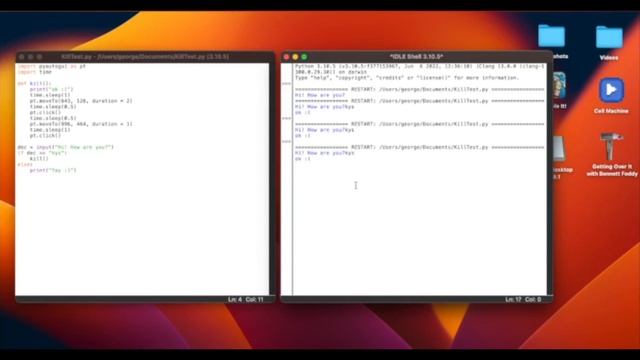Focus the KillTest.py editor window title bar
The width and height of the screenshot is (640, 360).
coord(145,57)
